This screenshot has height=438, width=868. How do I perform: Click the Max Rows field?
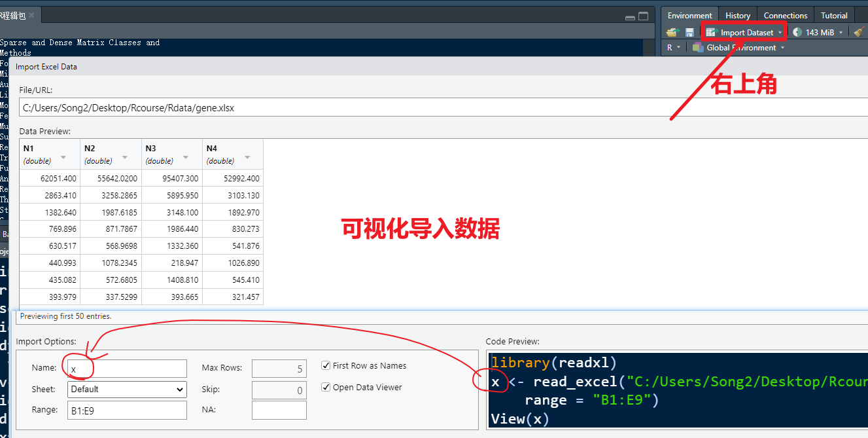click(279, 369)
